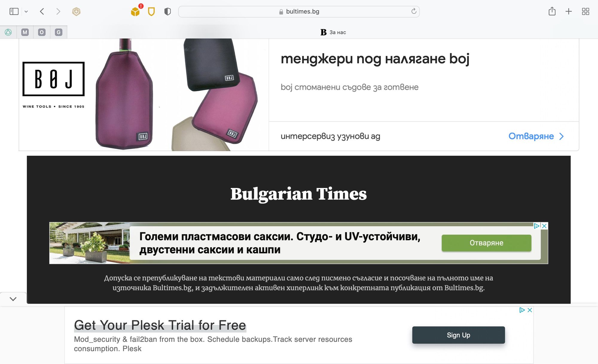
Task: Switch to the За нас tab
Action: click(x=333, y=32)
